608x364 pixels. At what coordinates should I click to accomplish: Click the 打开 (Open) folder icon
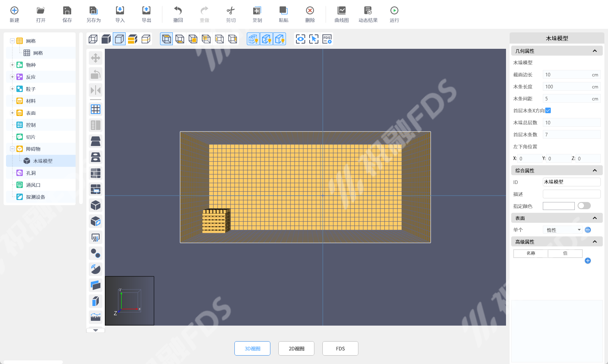pos(41,11)
